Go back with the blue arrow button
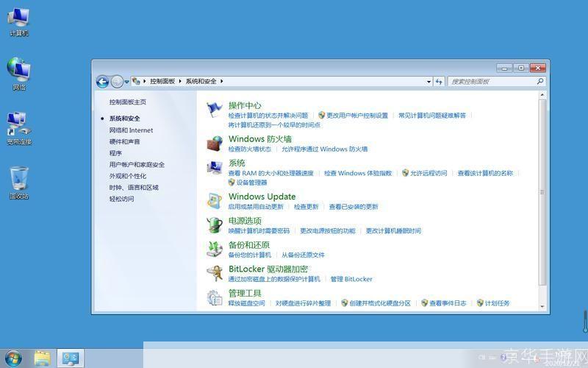Viewport: 588px width, 368px height. pyautogui.click(x=102, y=82)
